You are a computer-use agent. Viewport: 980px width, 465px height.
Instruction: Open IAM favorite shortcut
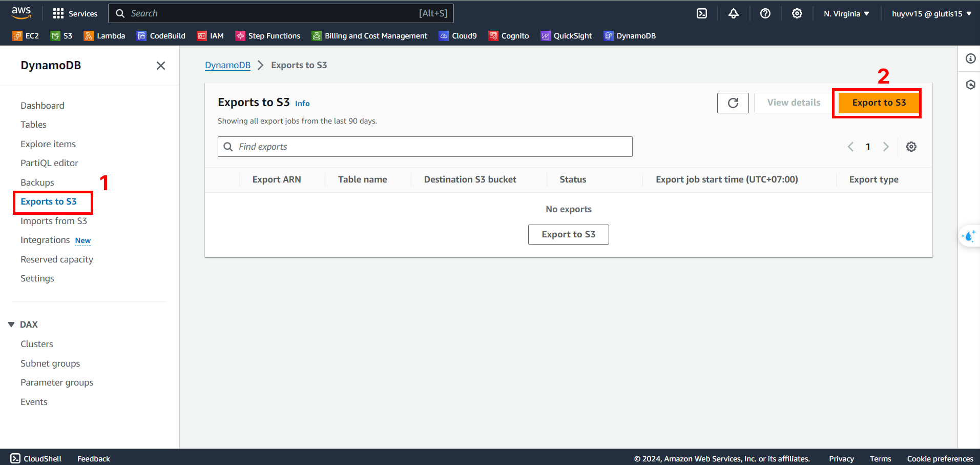coord(211,36)
